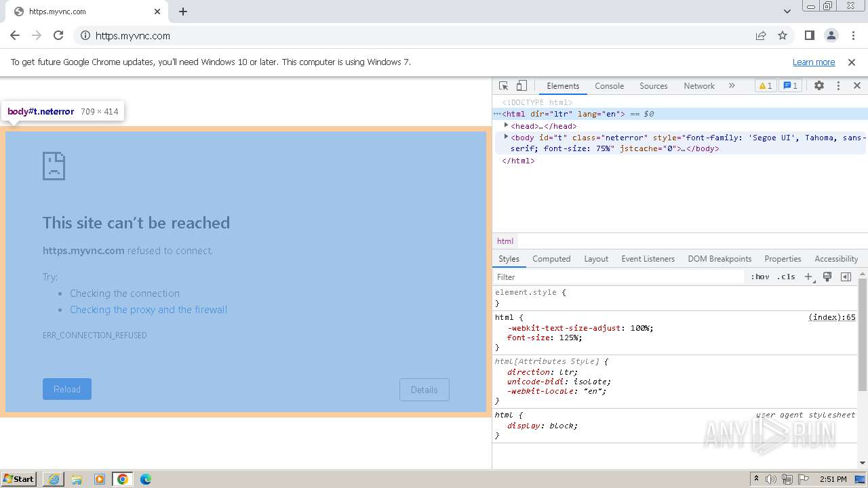Open the Styles pane tab
The image size is (868, 488).
pyautogui.click(x=509, y=259)
